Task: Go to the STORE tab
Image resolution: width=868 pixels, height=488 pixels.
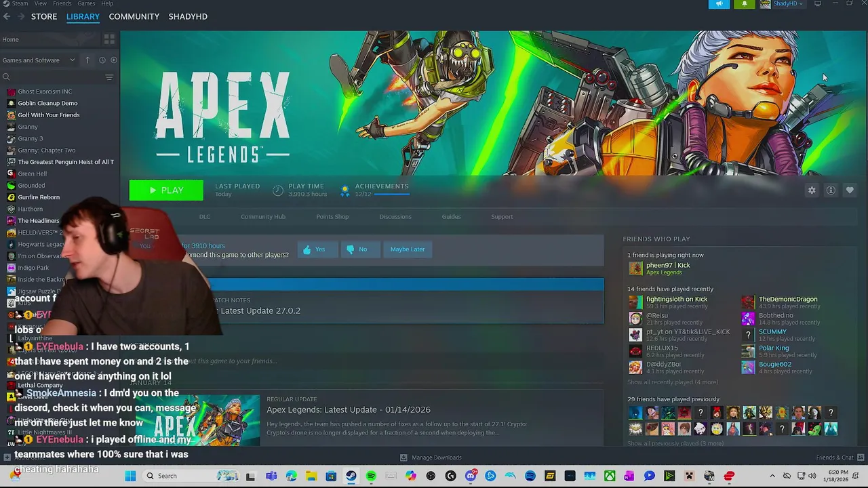Action: [44, 16]
